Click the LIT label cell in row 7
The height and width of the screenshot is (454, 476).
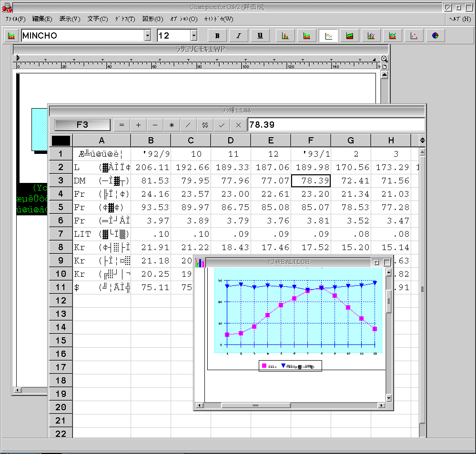101,234
